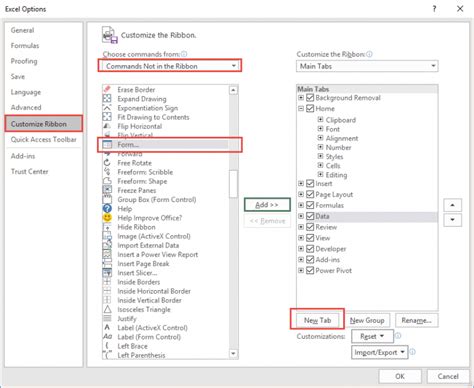Open the Import/Export dropdown
This screenshot has height=388, width=474.
point(380,352)
